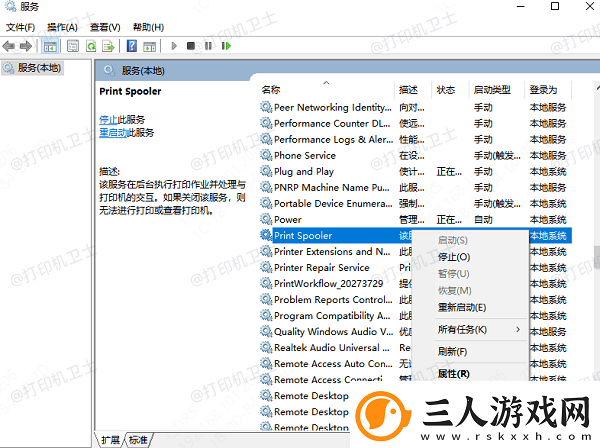The image size is (600, 448).
Task: Select the Program Compatibility A... row
Action: coord(415,316)
